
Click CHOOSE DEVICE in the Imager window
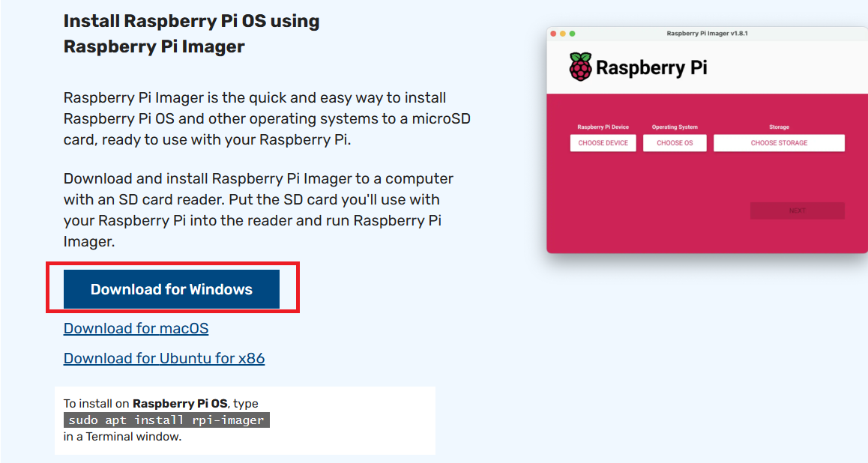(x=603, y=142)
